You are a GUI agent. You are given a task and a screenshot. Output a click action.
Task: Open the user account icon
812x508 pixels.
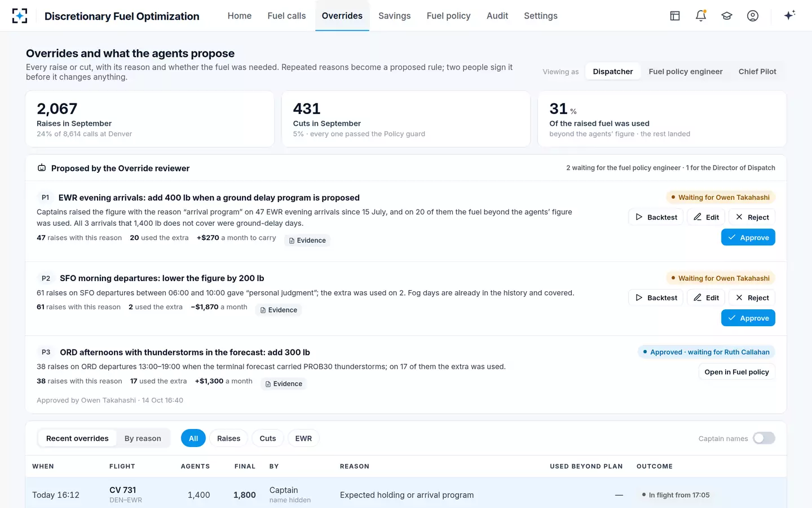coord(753,16)
